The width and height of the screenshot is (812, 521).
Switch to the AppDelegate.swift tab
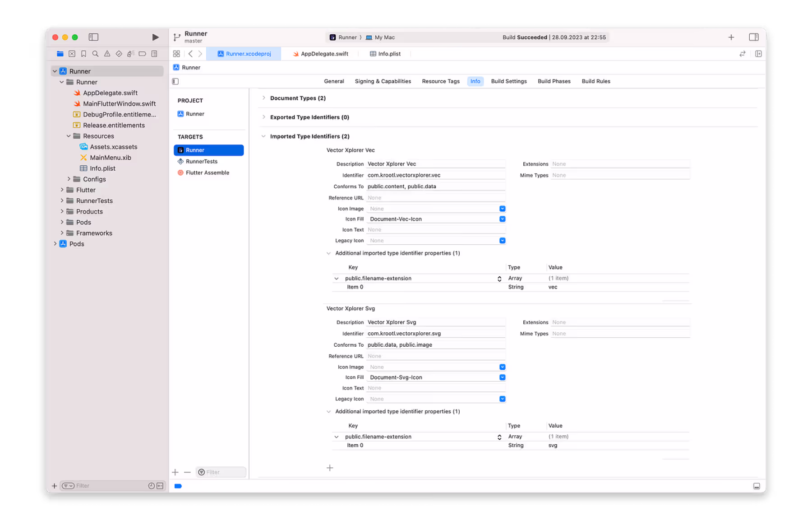click(x=320, y=54)
